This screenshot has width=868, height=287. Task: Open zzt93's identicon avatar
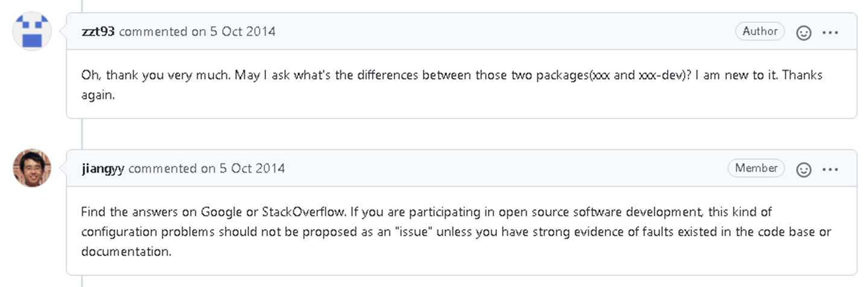[x=32, y=31]
